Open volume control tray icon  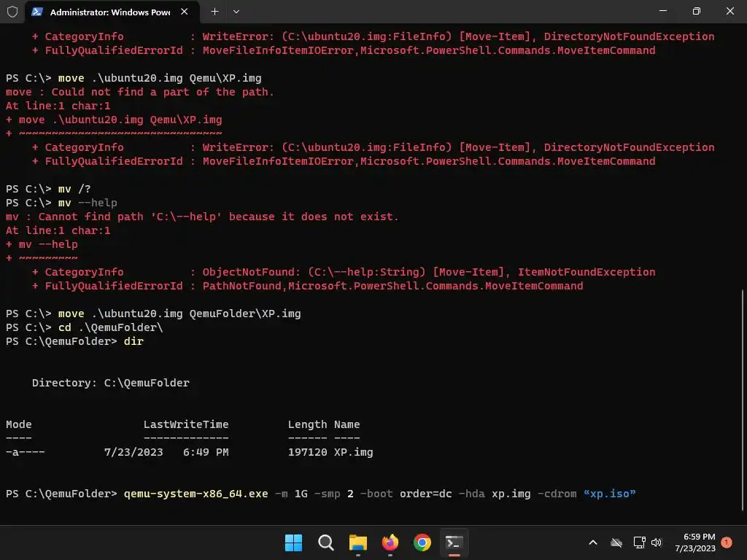(657, 542)
